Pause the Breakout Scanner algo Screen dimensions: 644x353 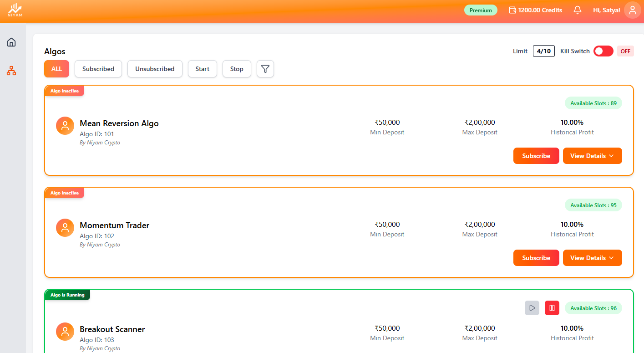coord(552,308)
